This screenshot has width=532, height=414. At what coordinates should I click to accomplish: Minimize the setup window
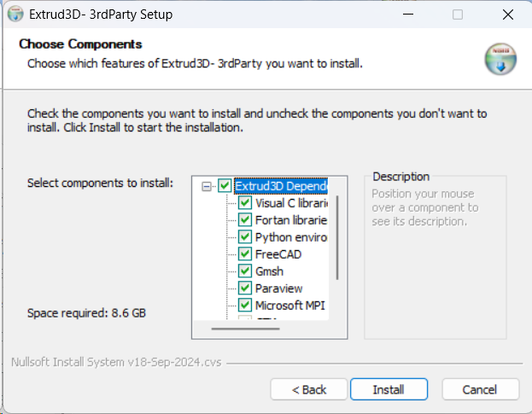[x=408, y=15]
